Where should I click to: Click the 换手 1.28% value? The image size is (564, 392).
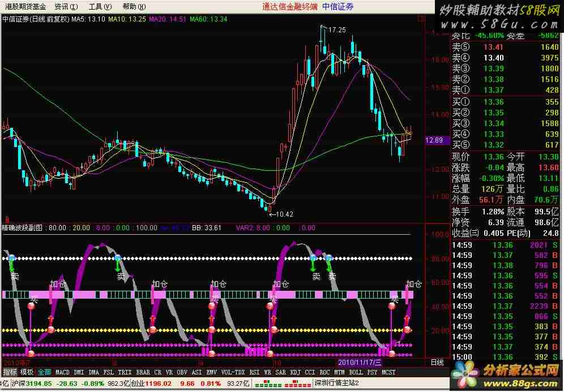494,212
